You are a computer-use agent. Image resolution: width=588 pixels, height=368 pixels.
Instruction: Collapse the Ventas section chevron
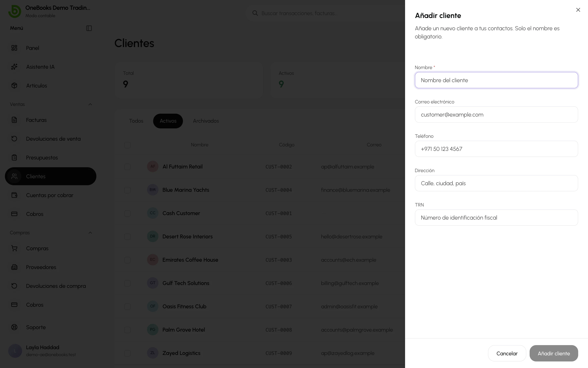pyautogui.click(x=90, y=104)
